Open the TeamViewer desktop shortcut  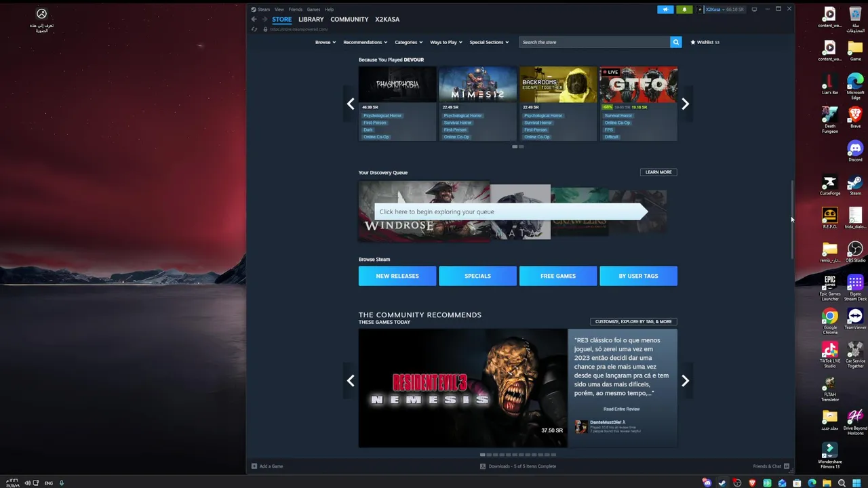tap(855, 319)
